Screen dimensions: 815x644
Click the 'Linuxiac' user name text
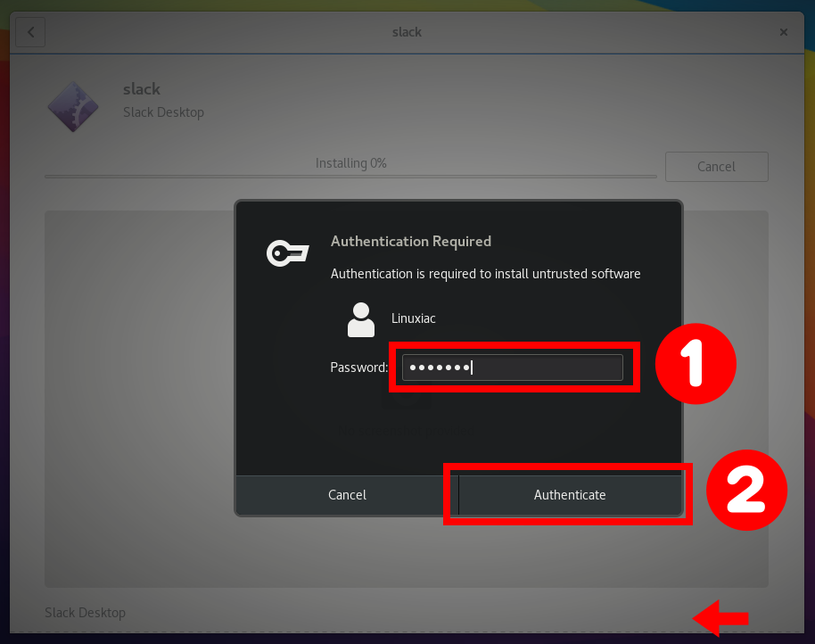[413, 318]
